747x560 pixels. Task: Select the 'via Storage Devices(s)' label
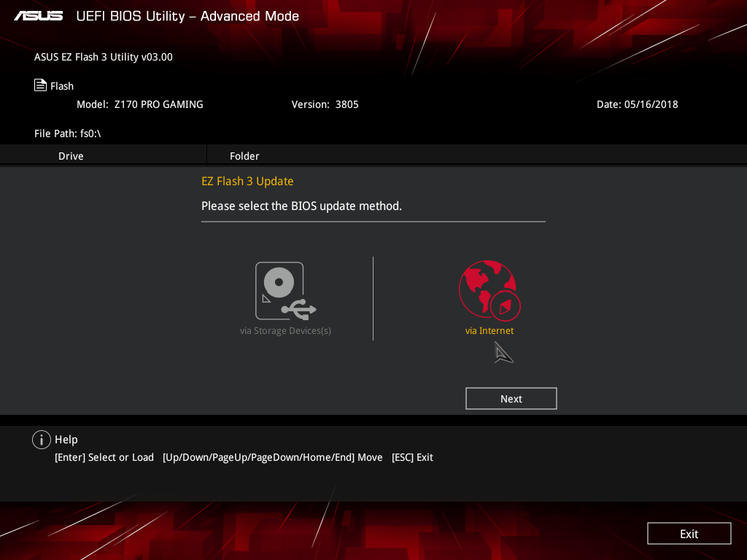click(285, 331)
